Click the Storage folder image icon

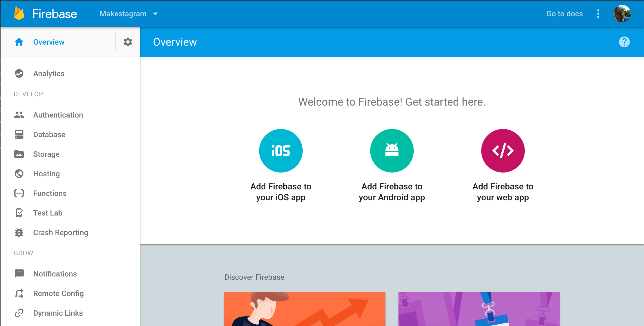(19, 154)
